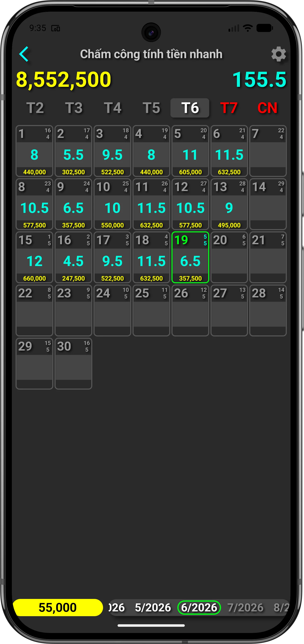Tap the back arrow icon

pyautogui.click(x=24, y=54)
